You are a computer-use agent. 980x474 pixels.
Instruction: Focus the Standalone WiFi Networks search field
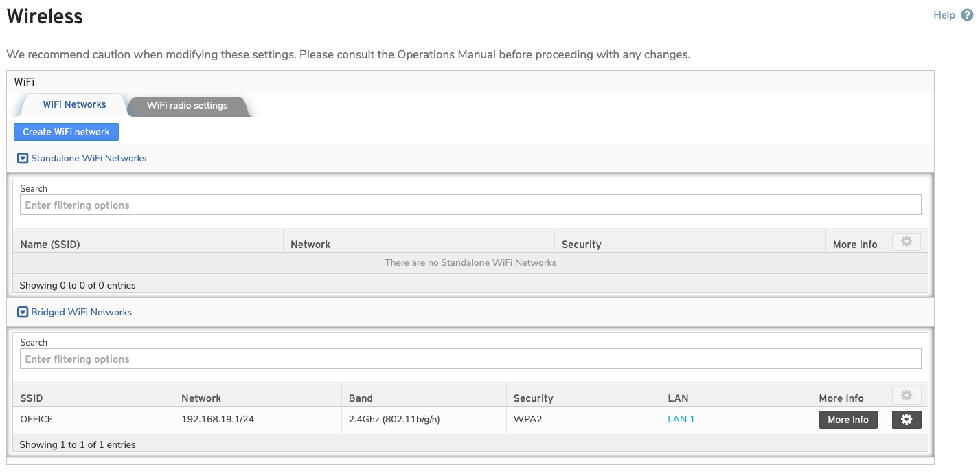pos(470,205)
